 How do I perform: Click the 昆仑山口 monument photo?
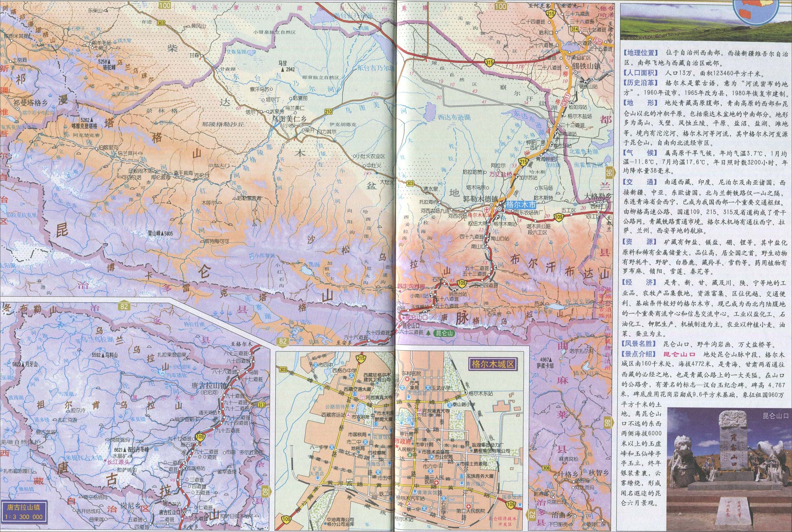pos(730,470)
